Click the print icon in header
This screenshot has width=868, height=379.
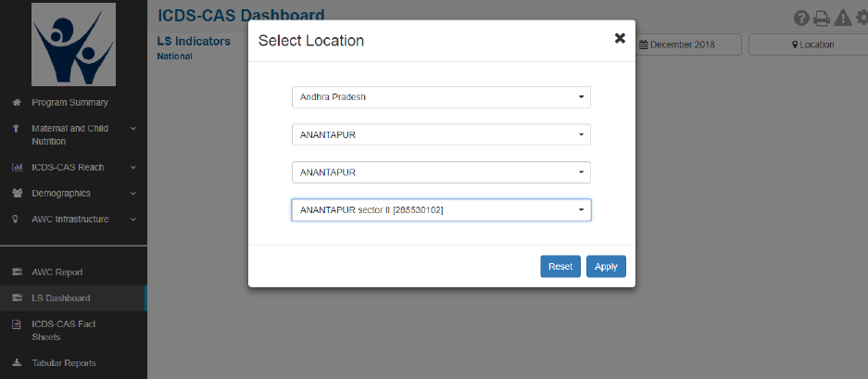coord(822,18)
